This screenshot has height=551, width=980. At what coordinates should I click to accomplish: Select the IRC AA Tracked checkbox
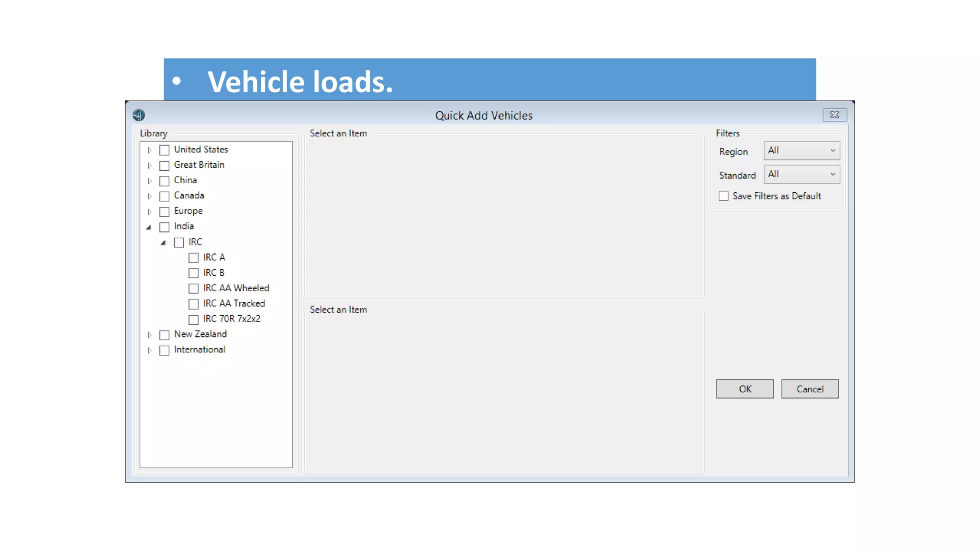coord(193,304)
